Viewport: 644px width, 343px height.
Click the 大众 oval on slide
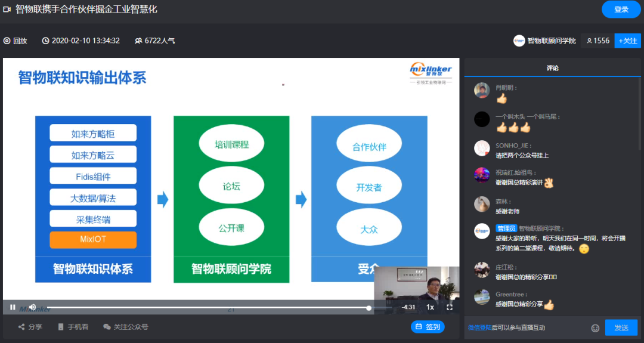(x=369, y=227)
